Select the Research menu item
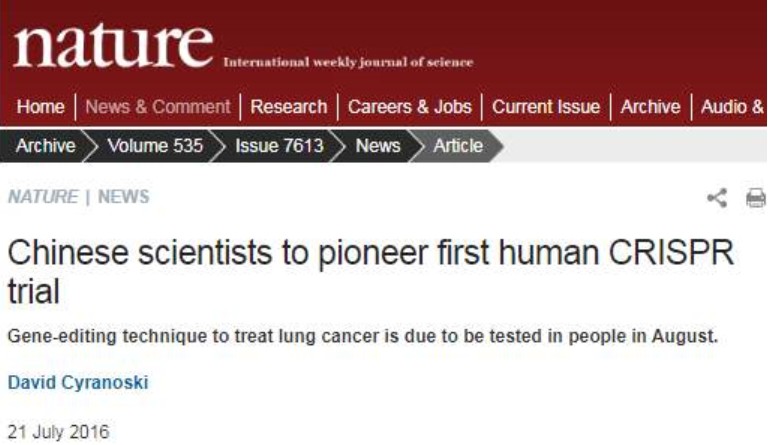Screen dimensions: 768x445 point(289,107)
